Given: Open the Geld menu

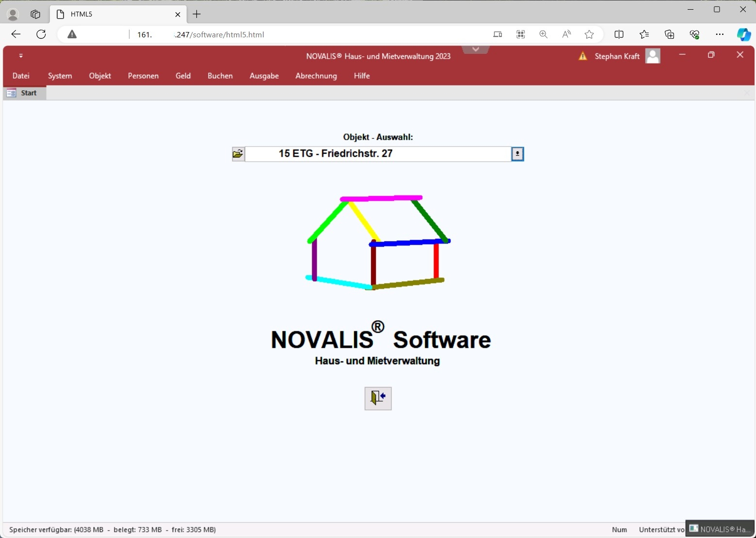Looking at the screenshot, I should point(183,76).
